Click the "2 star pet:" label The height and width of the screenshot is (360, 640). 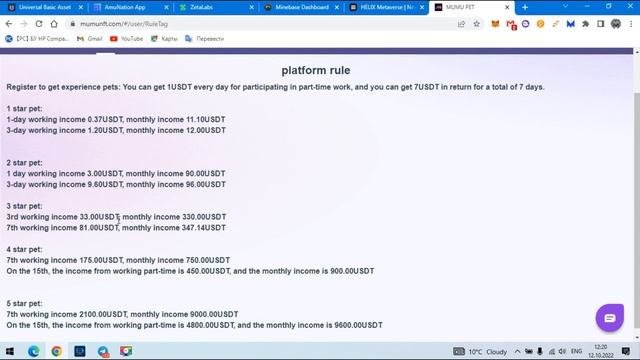point(24,163)
